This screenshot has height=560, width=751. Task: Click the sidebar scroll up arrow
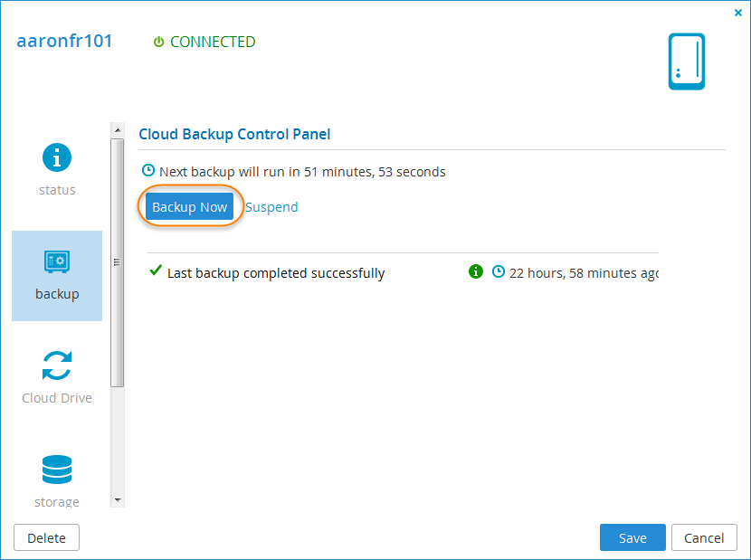coord(118,130)
